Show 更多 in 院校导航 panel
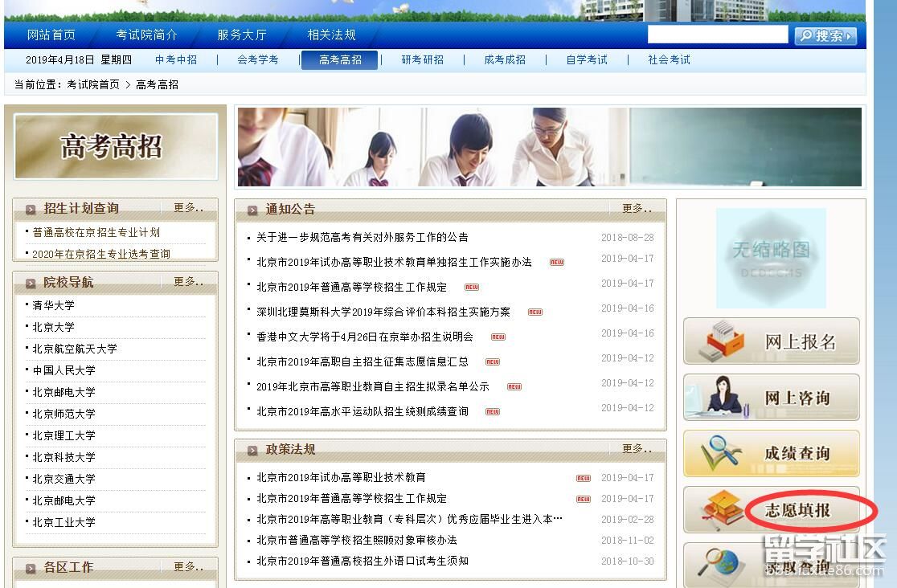 click(189, 282)
